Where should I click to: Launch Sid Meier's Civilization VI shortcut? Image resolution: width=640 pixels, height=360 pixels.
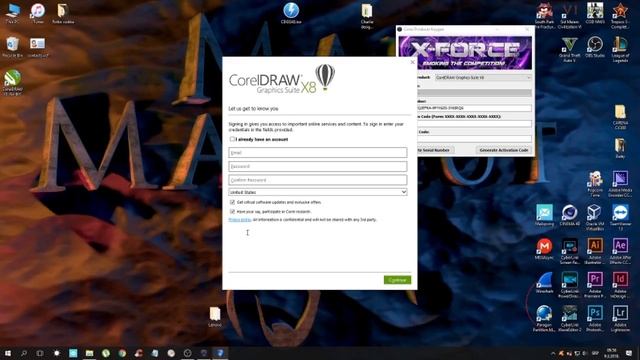pyautogui.click(x=569, y=15)
